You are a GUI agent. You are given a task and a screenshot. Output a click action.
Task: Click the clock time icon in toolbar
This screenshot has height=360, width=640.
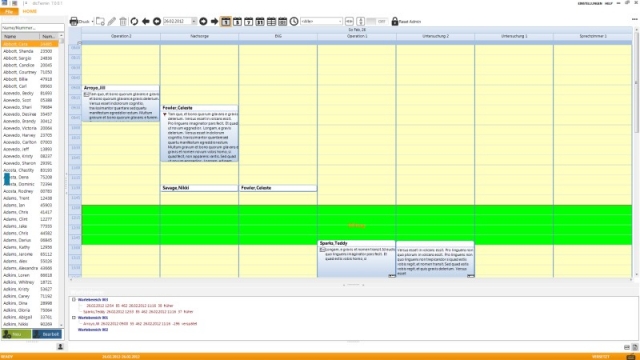294,21
